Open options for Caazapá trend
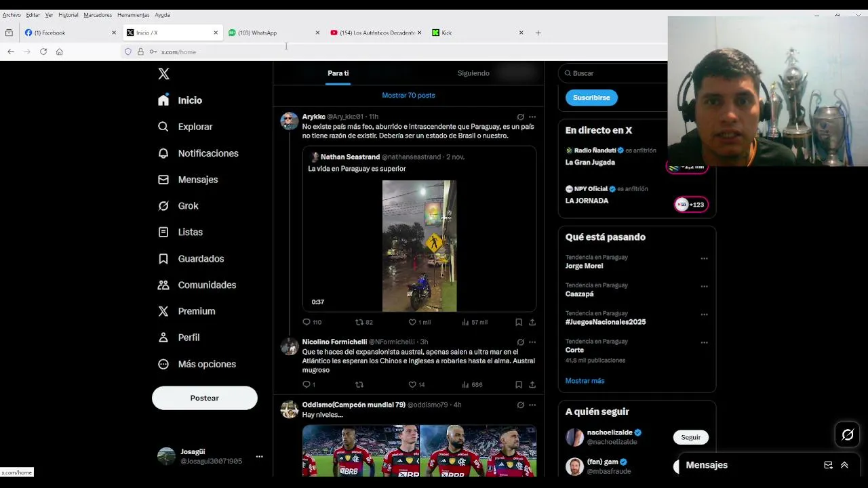868x488 pixels. (704, 286)
